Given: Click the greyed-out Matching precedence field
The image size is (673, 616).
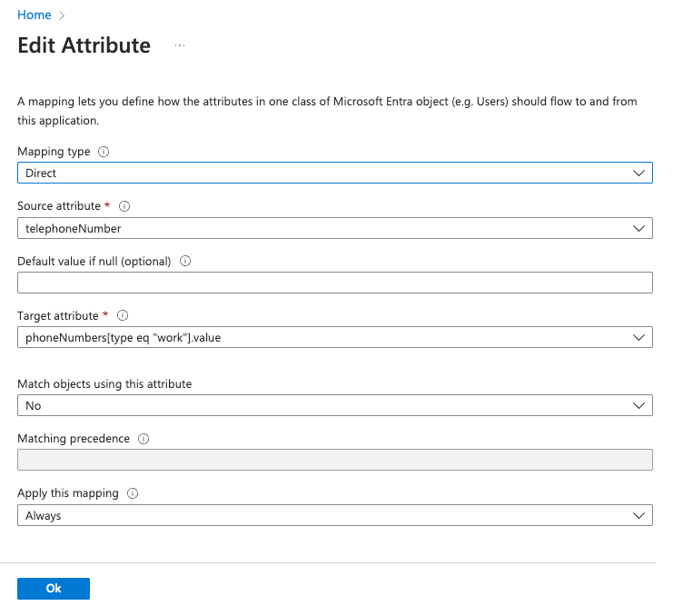Looking at the screenshot, I should pos(334,460).
